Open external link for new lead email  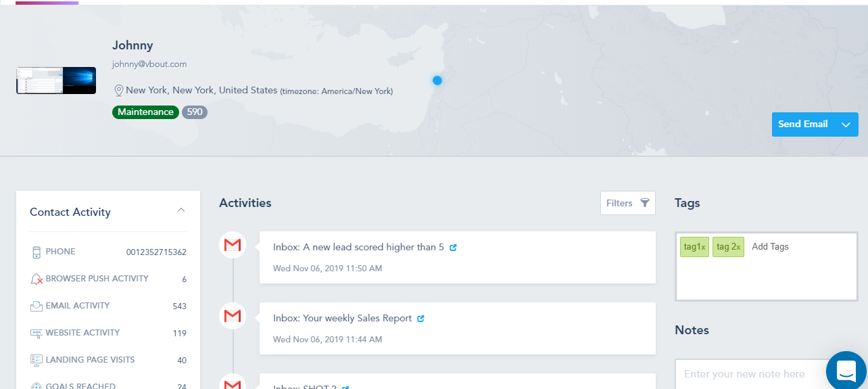(453, 248)
